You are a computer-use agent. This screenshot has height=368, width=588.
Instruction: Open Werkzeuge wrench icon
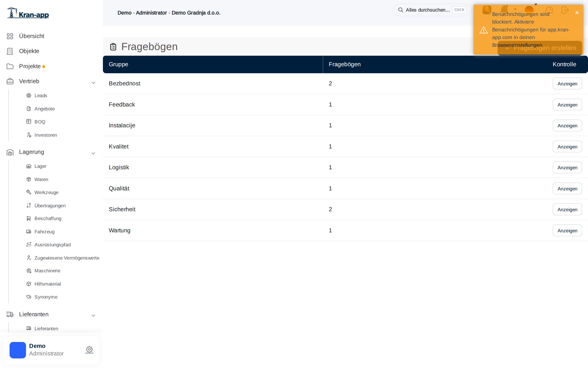pyautogui.click(x=29, y=192)
